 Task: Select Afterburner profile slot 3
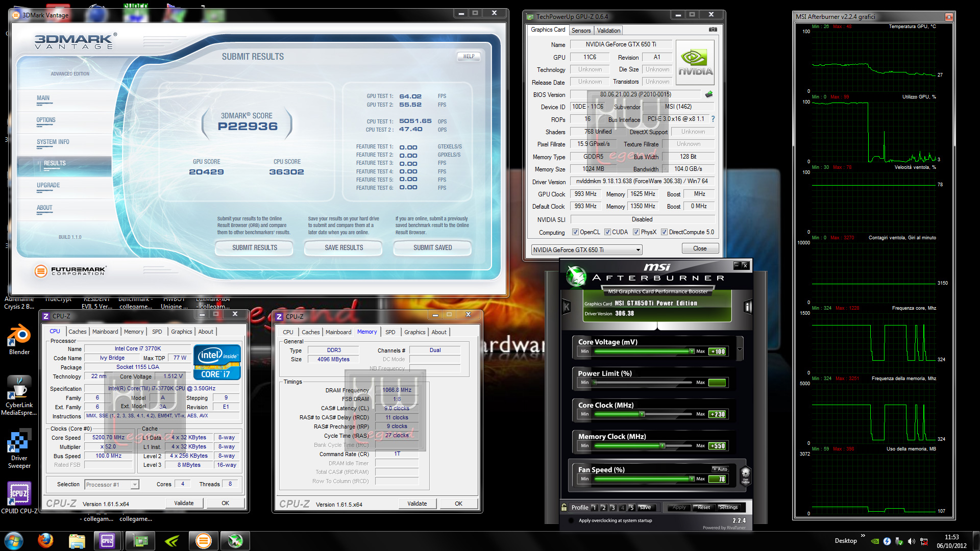[613, 508]
